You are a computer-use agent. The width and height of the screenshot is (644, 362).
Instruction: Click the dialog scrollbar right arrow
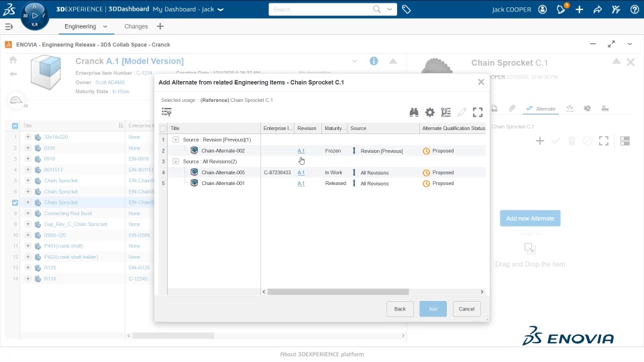tap(482, 292)
